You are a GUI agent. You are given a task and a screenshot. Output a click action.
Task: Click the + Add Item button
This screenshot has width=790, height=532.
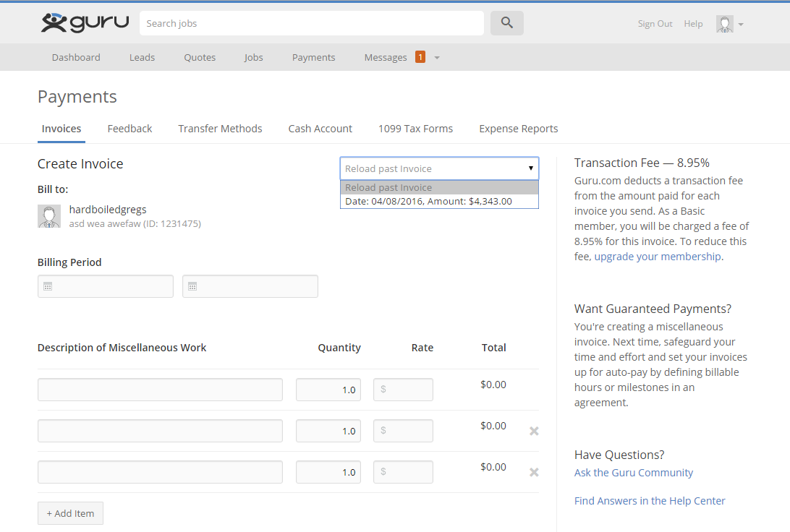point(71,513)
